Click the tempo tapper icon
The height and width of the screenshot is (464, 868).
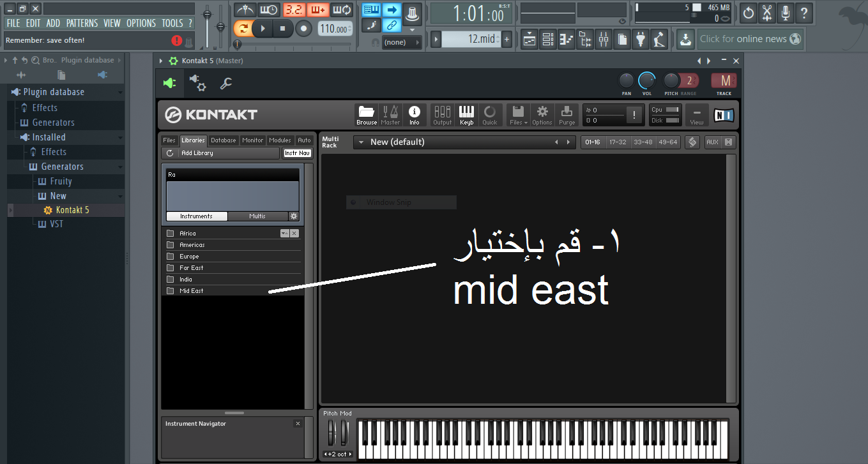tap(659, 39)
